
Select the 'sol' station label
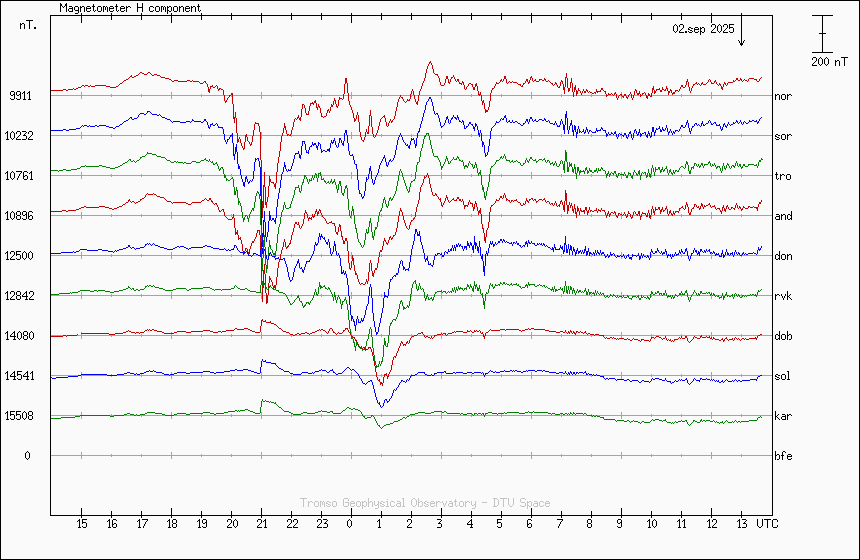[783, 376]
